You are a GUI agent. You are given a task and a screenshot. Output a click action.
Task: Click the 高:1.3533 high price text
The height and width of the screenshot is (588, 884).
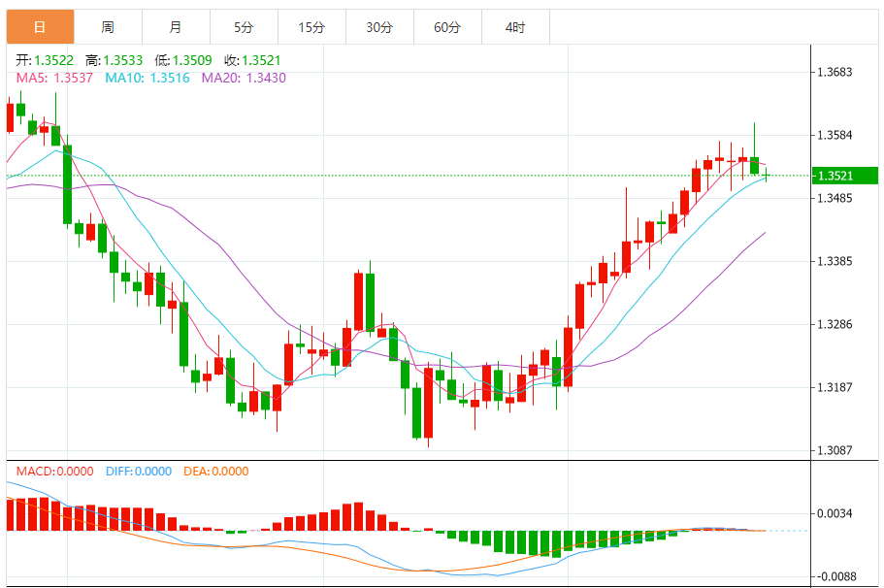pyautogui.click(x=114, y=60)
